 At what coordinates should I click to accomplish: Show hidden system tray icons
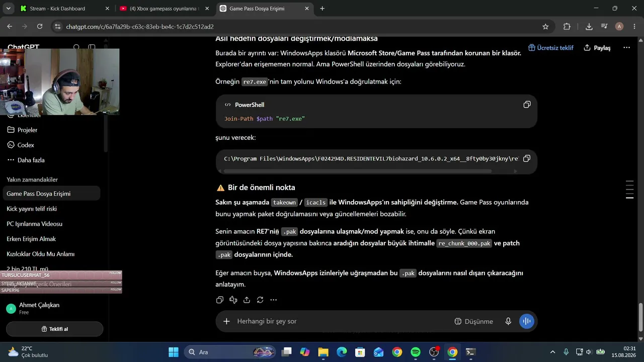pyautogui.click(x=553, y=352)
